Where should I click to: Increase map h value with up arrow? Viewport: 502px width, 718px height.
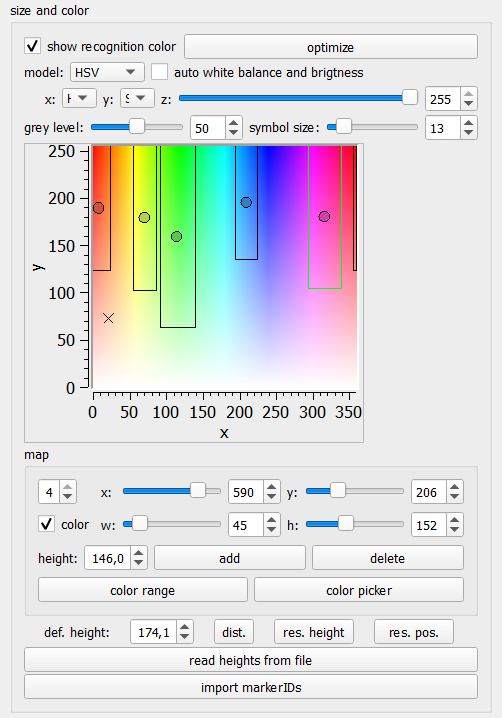455,520
